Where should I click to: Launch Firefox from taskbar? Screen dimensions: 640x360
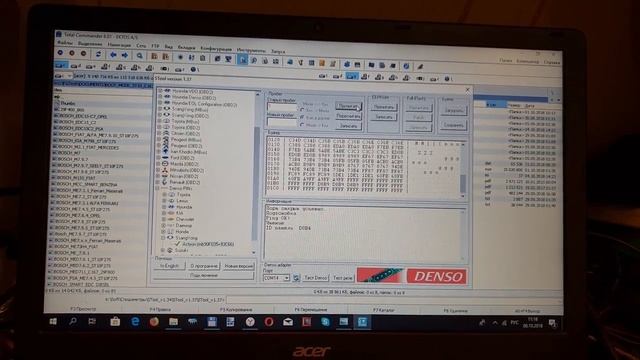pos(154,322)
